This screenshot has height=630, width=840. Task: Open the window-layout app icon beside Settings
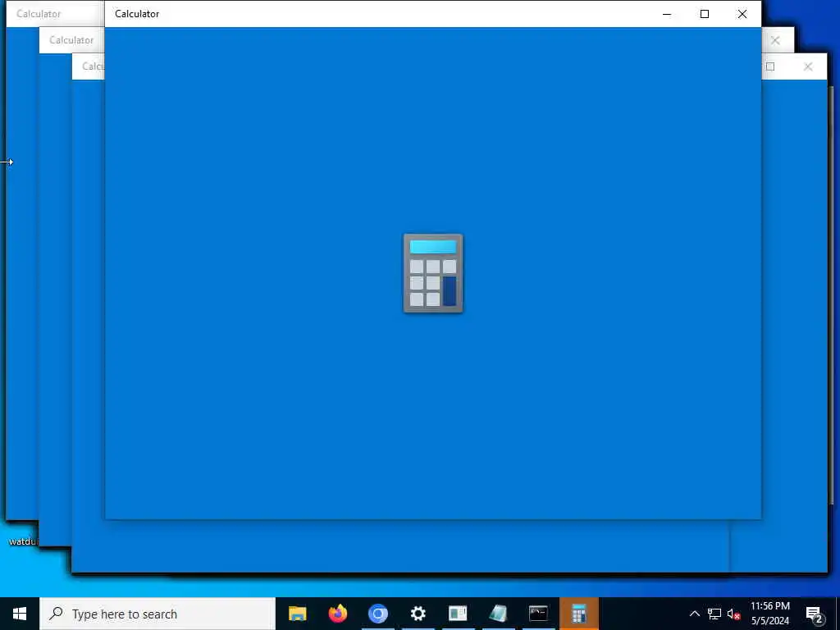(x=458, y=614)
